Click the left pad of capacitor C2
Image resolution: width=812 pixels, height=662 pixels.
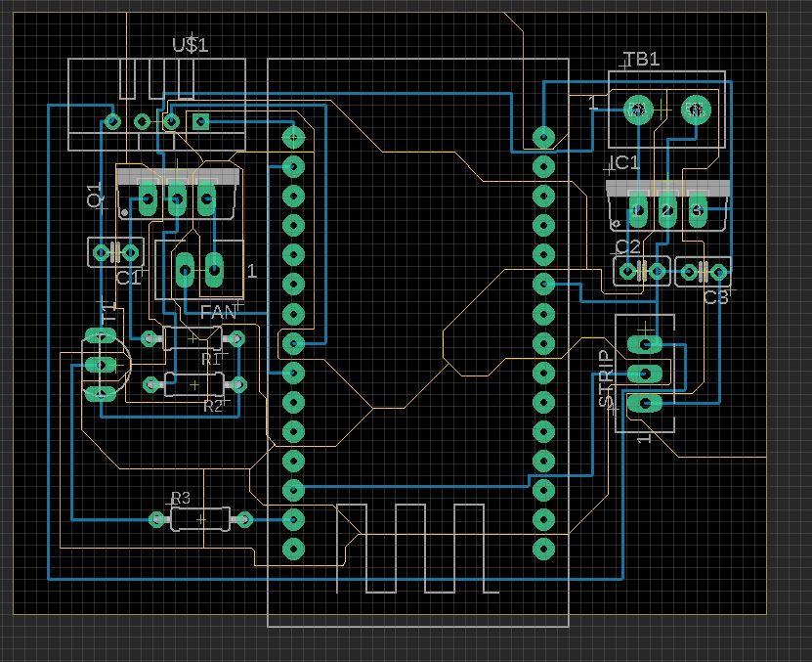627,271
